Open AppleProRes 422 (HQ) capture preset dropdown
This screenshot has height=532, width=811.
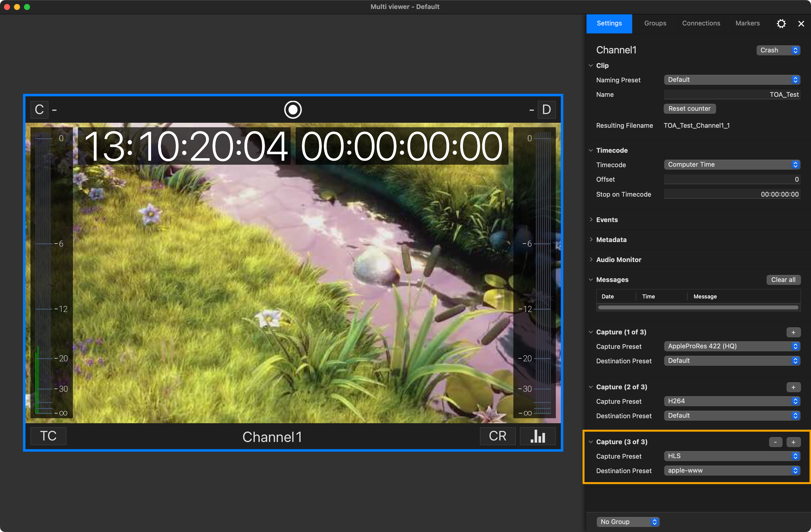pyautogui.click(x=732, y=346)
